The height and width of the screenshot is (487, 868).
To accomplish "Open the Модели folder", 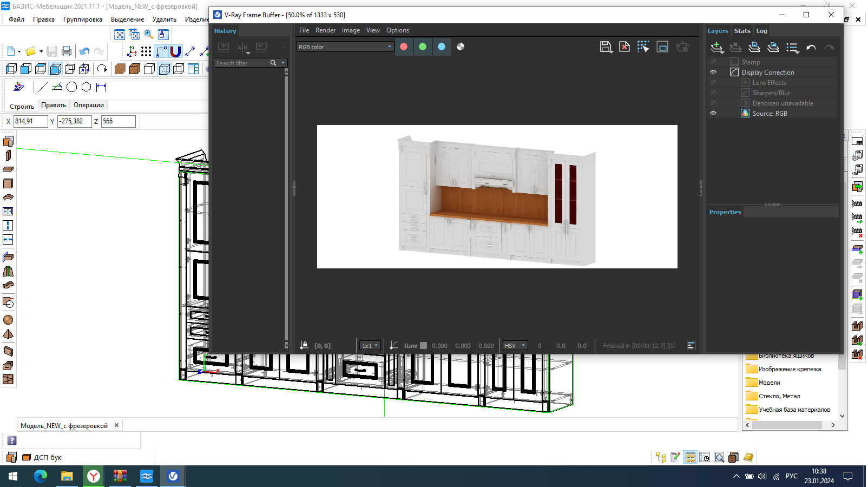I will click(769, 383).
